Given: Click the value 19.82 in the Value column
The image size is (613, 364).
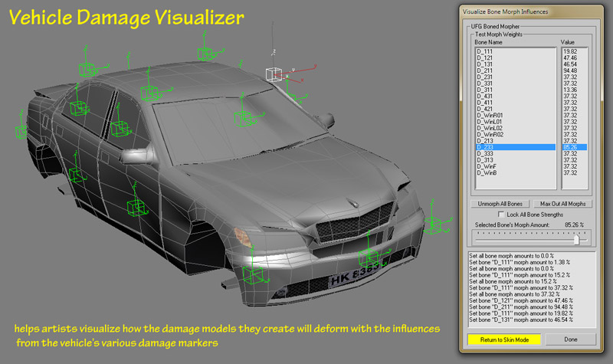Looking at the screenshot, I should 570,51.
